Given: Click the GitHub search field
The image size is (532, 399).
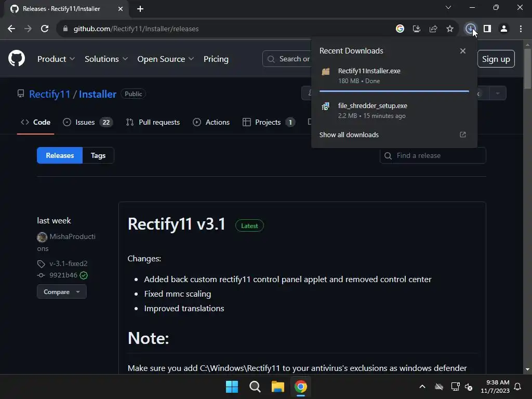Looking at the screenshot, I should pos(287,59).
